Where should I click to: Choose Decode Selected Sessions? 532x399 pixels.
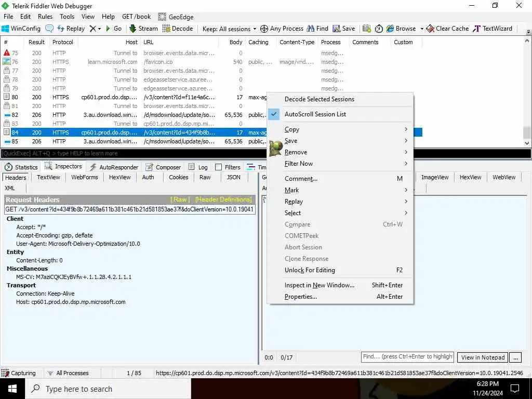341,99
